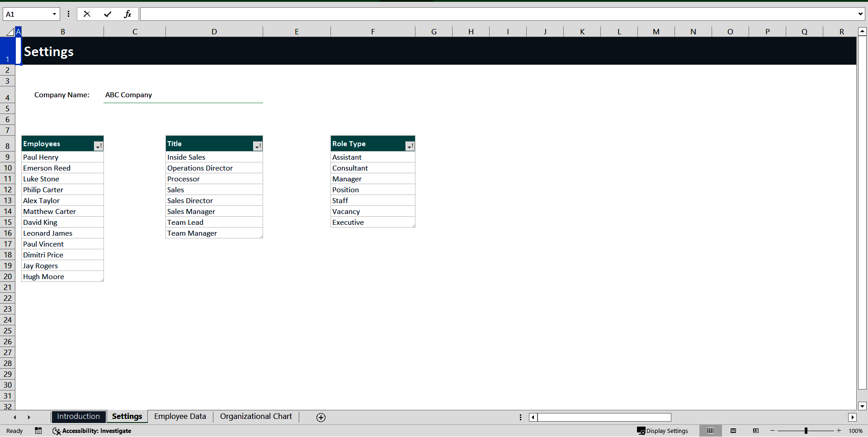Open the Name Box dropdown arrow
Screen dimensions: 868x437
click(55, 14)
